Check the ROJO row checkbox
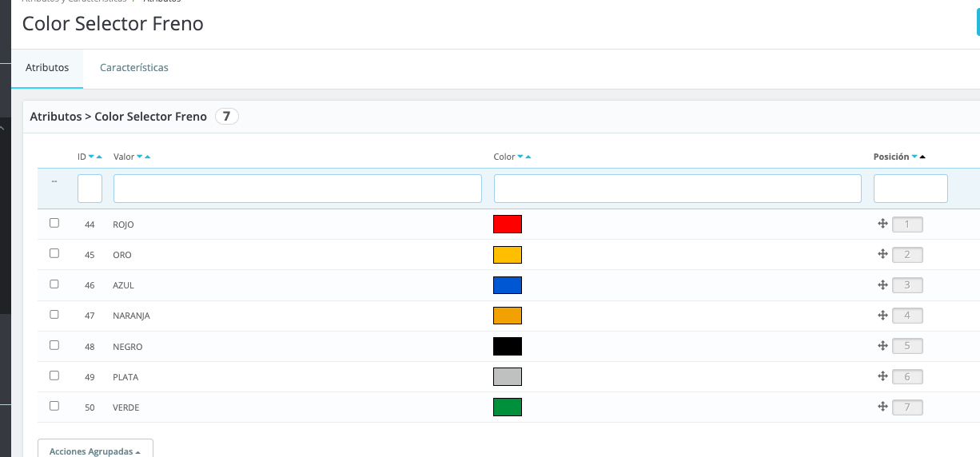The height and width of the screenshot is (457, 980). tap(54, 223)
